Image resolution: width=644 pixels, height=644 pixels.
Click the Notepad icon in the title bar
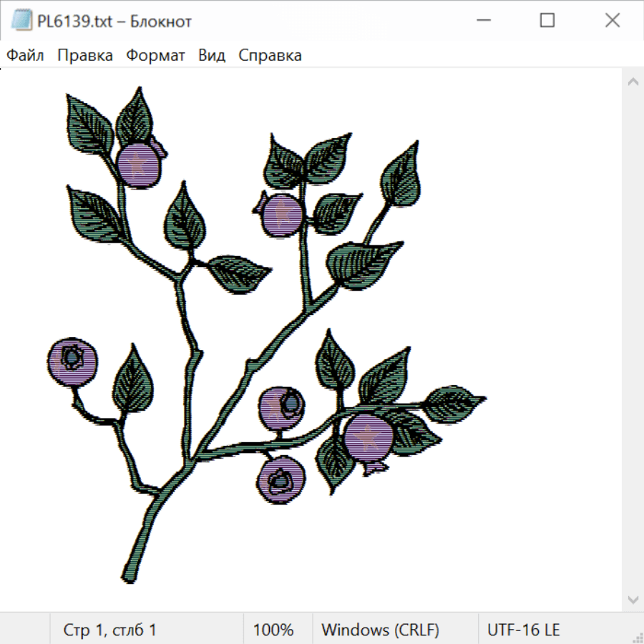[22, 21]
